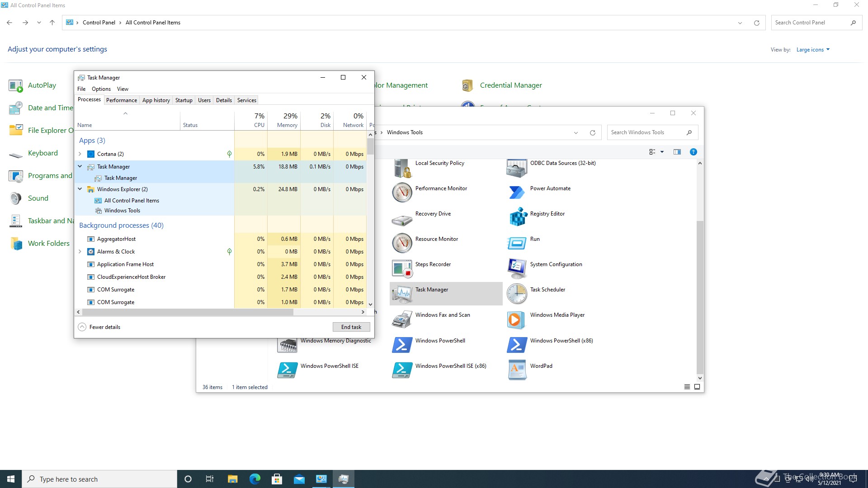Viewport: 868px width, 488px height.
Task: Switch Windows Tools to large icons view
Action: tap(697, 387)
